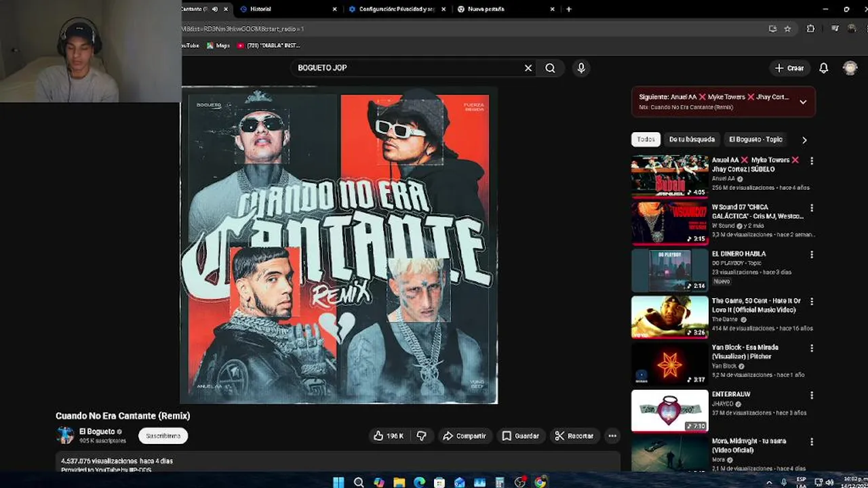Open options menu for W Sound 07 CHICA GALÁCTICA video

click(x=812, y=207)
